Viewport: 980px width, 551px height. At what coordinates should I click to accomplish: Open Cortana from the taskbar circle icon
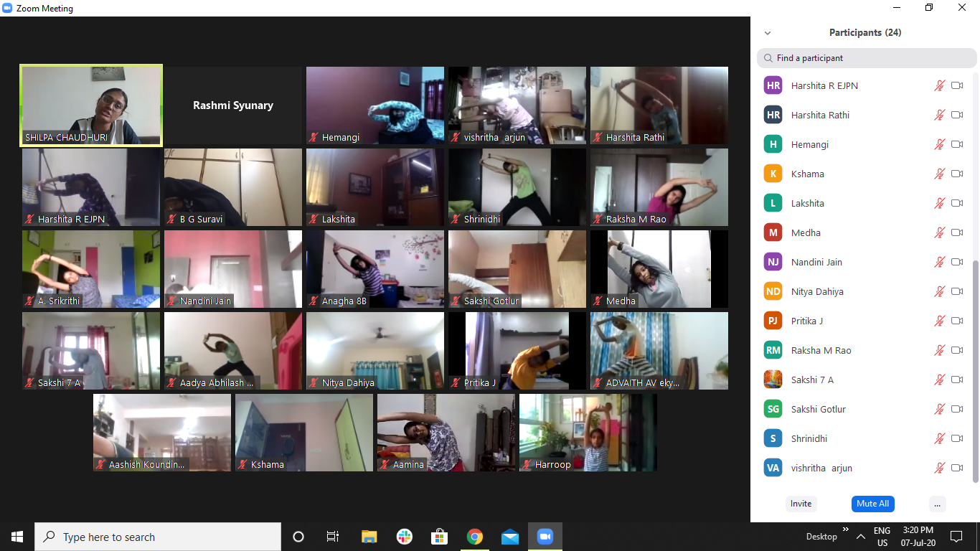[x=298, y=537]
